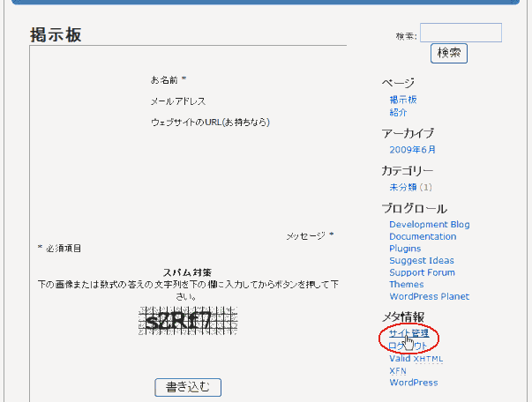
Task: Click the captcha image s2Rf7
Action: tap(188, 321)
